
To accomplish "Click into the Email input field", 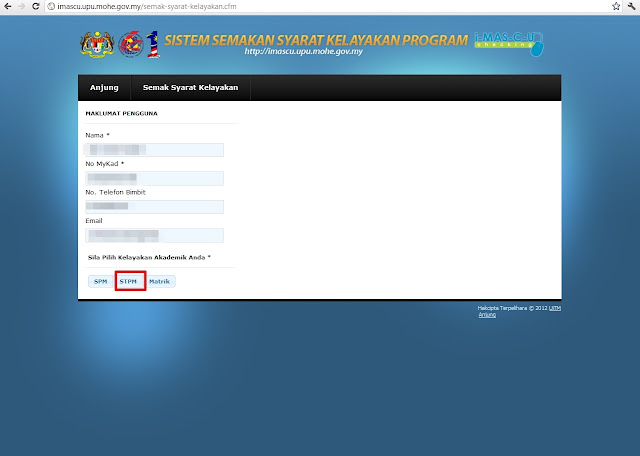I will (x=154, y=236).
